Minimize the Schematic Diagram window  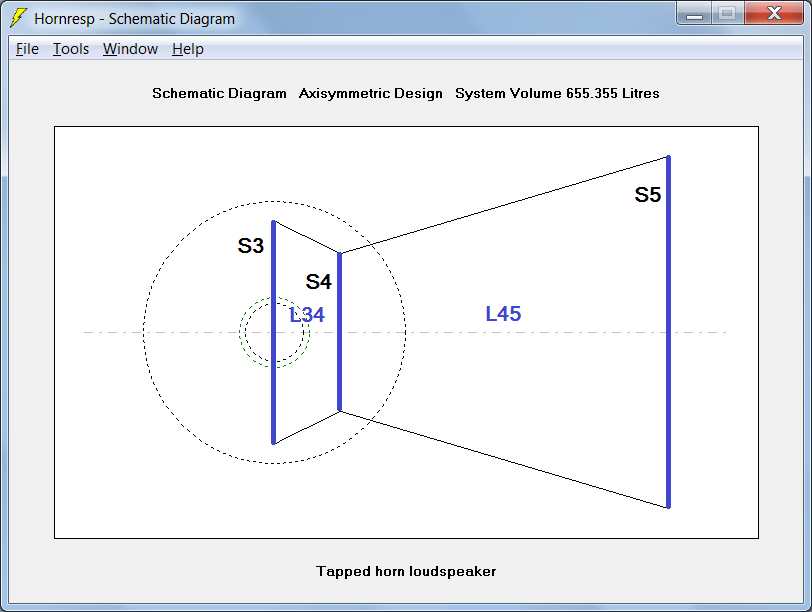[694, 13]
